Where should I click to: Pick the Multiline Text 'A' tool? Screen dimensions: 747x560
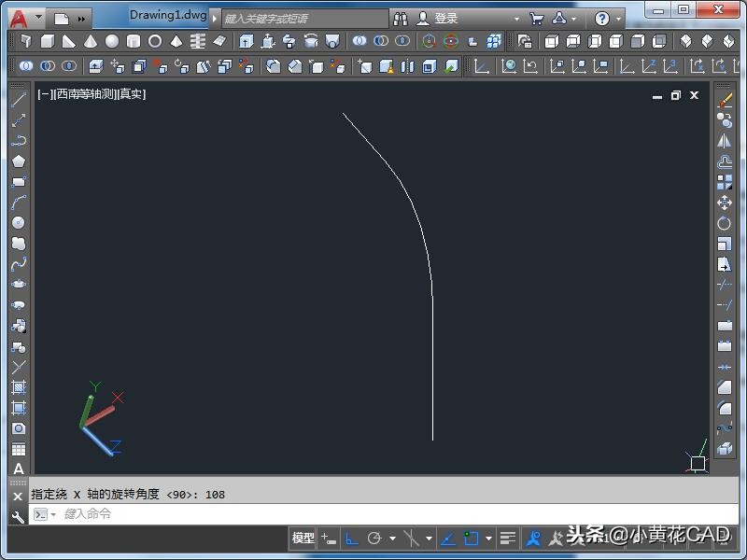click(x=19, y=469)
